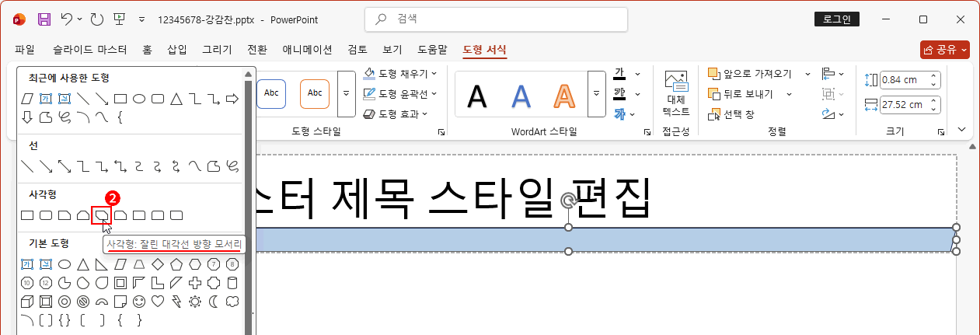The image size is (980, 335).
Task: Switch to 삽입 tab
Action: 177,50
